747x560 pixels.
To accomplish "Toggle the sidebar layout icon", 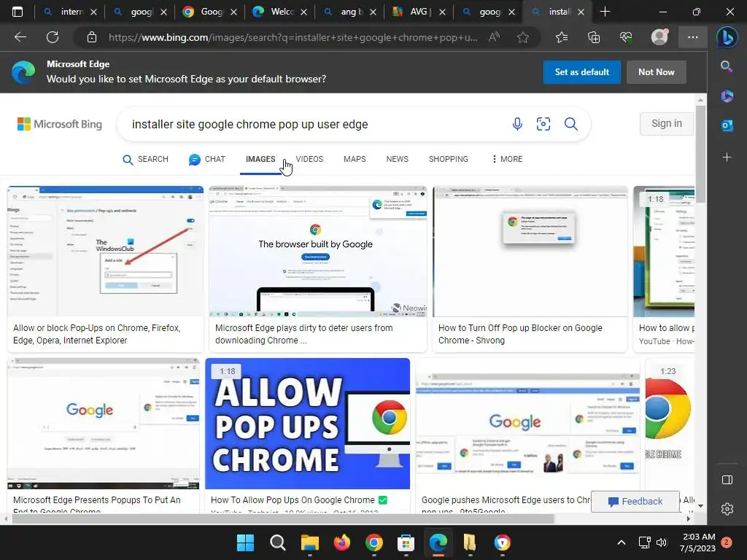I will [727, 480].
